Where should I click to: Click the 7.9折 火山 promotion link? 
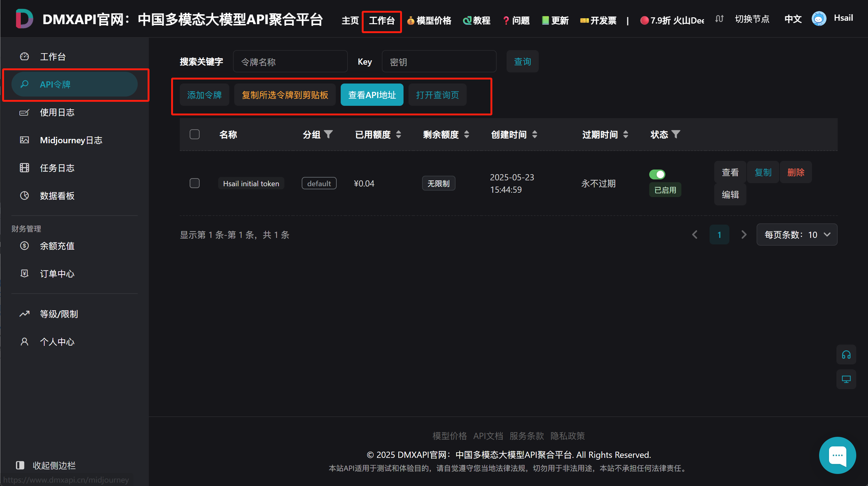point(672,20)
